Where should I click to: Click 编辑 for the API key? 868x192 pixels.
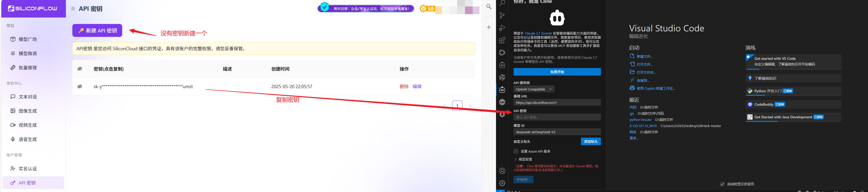coord(417,86)
